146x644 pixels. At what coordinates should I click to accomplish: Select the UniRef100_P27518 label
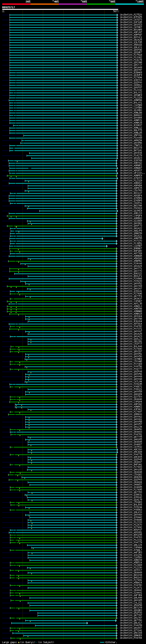click(131, 55)
